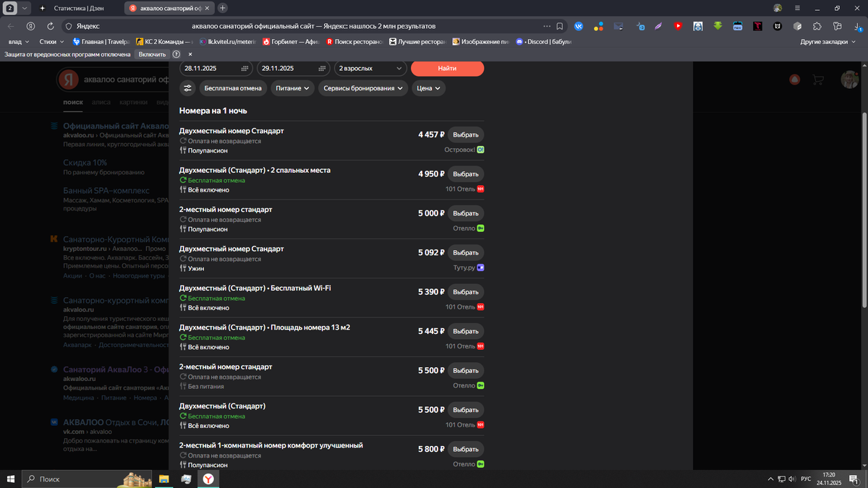Screen dimensions: 868x488
Task: Open File Explorer from the taskbar
Action: [164, 479]
